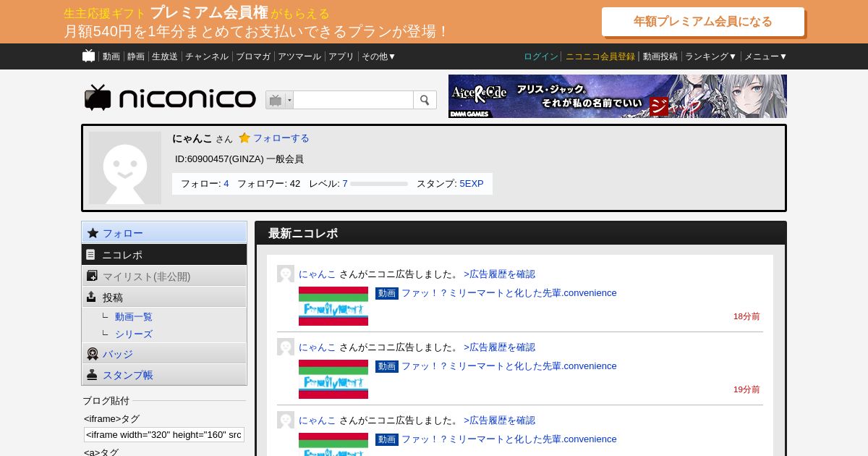
Task: Click 動画投稿 link in top bar
Action: point(660,56)
